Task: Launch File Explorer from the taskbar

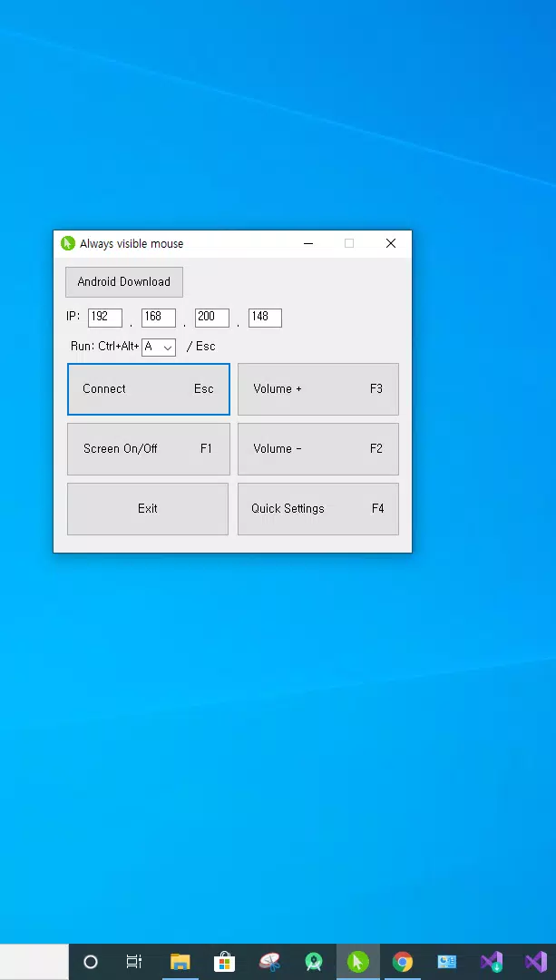Action: tap(180, 962)
